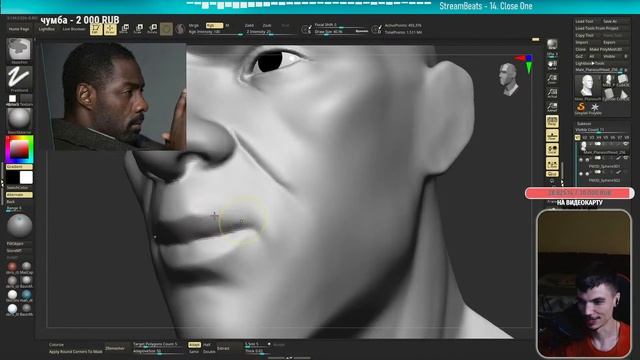The image size is (640, 360).
Task: Pick a color in the color picker
Action: [x=19, y=149]
